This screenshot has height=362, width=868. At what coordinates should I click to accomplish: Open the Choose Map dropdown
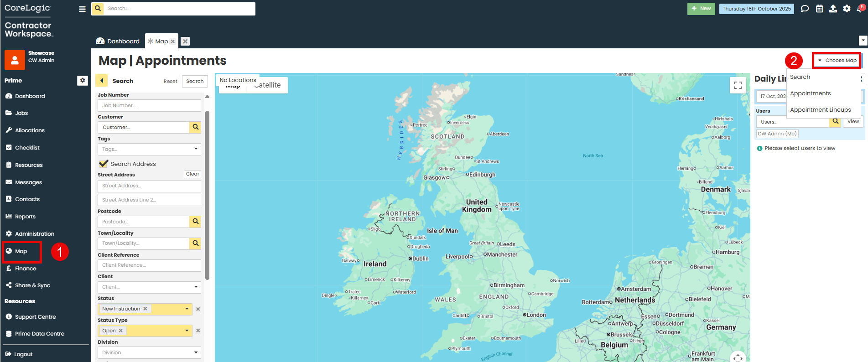click(837, 60)
